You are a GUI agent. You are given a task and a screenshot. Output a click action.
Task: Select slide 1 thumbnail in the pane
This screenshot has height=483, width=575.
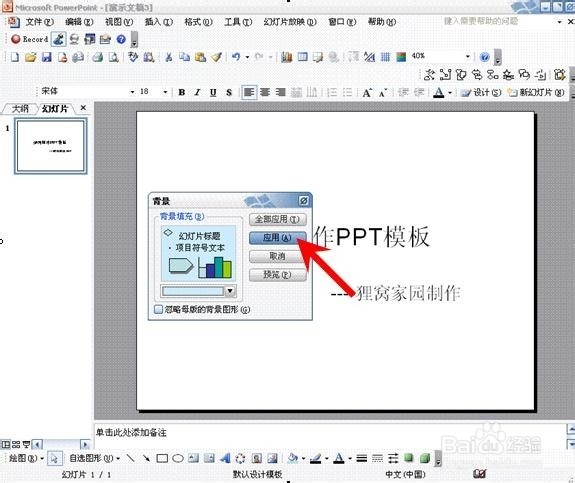(51, 146)
